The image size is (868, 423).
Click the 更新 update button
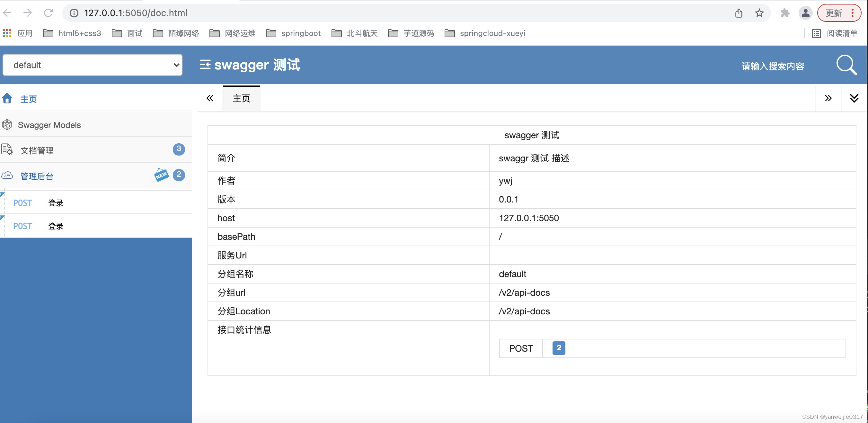click(x=839, y=13)
